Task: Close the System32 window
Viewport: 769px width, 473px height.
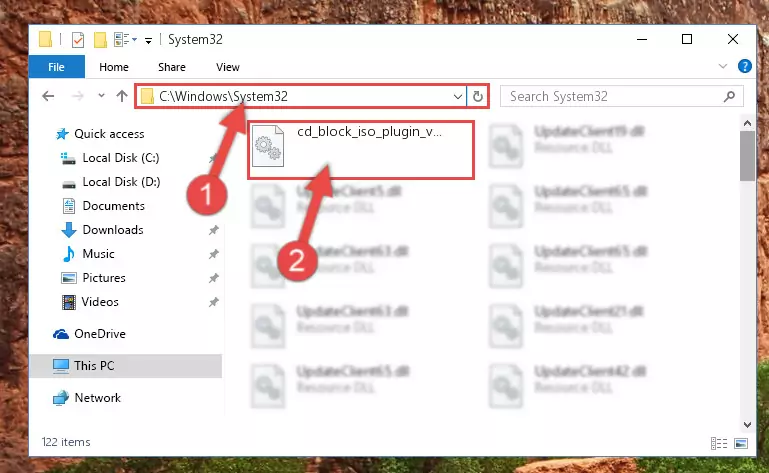Action: tap(733, 39)
